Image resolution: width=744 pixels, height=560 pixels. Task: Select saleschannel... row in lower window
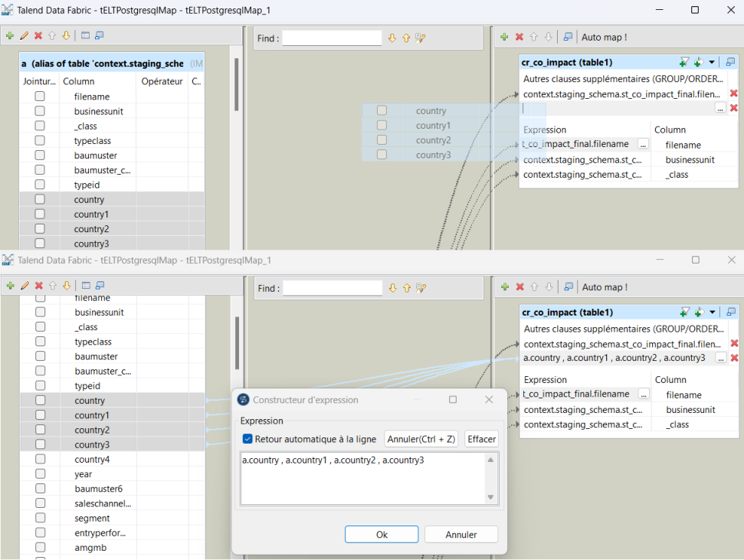click(x=113, y=503)
